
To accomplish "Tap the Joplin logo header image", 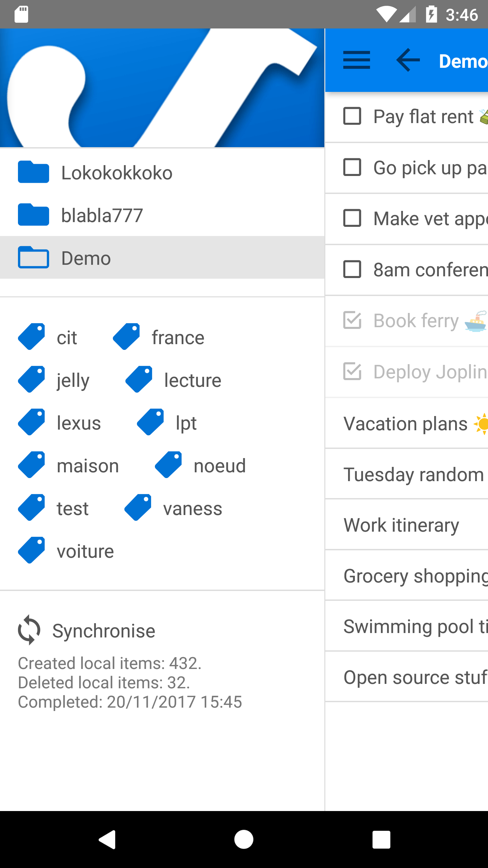I will point(162,88).
